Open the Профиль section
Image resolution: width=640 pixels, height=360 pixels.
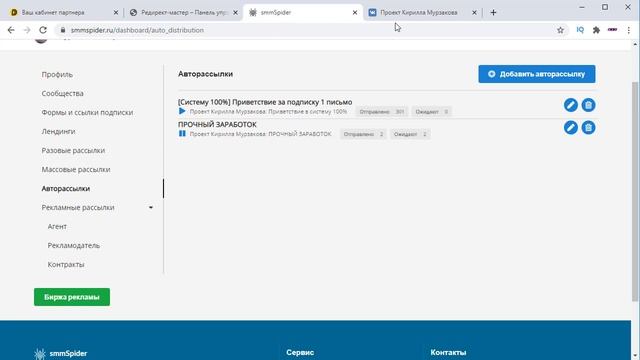(x=57, y=74)
